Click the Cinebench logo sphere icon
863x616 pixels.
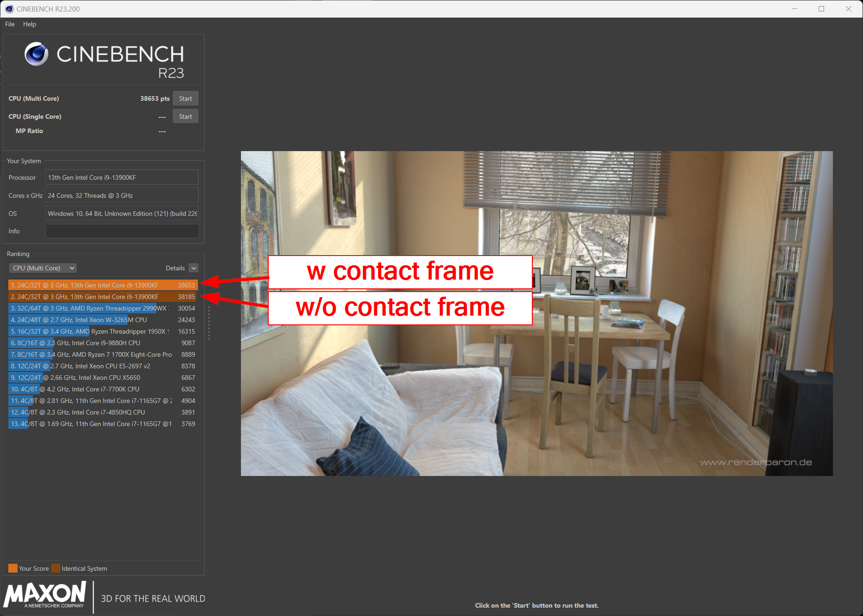pyautogui.click(x=36, y=54)
